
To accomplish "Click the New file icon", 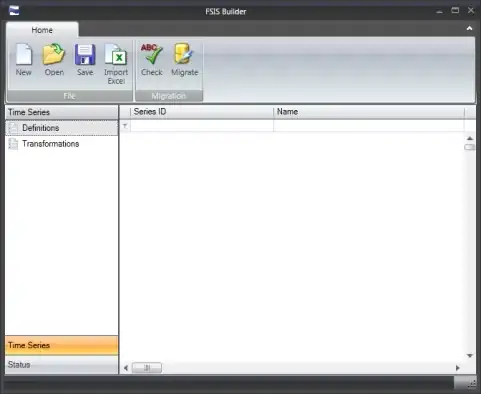I will tap(24, 54).
